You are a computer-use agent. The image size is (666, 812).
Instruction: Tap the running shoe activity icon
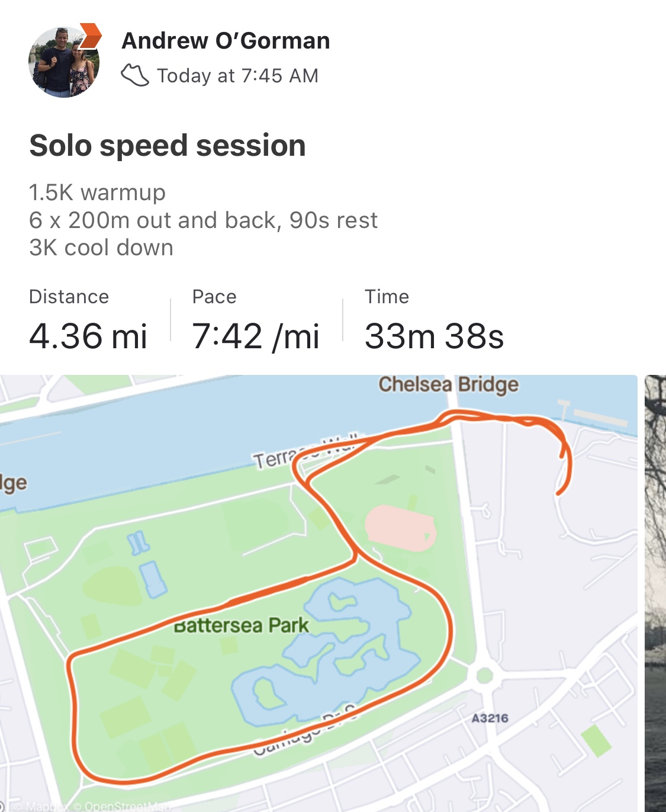coord(135,75)
